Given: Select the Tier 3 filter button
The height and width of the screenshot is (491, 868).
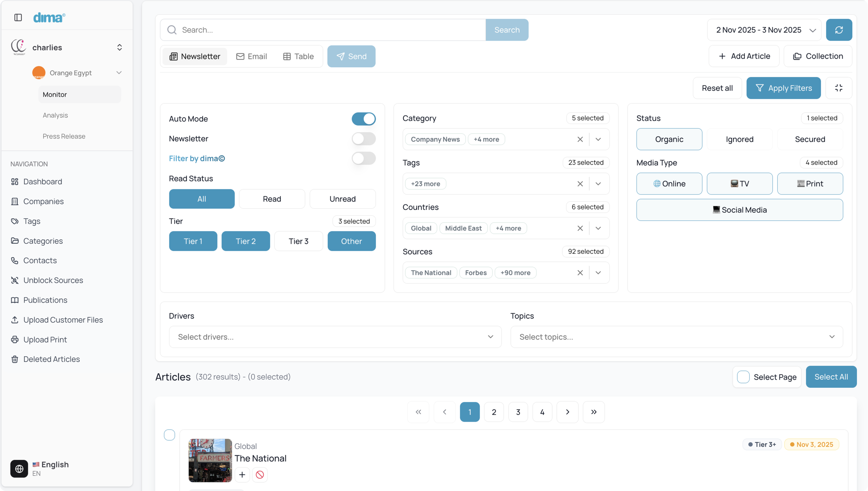Looking at the screenshot, I should pyautogui.click(x=298, y=241).
